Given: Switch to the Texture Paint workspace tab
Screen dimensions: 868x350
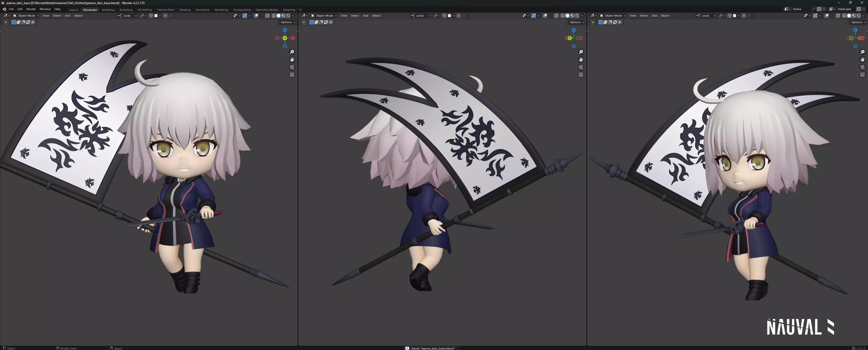Looking at the screenshot, I should click(x=166, y=10).
